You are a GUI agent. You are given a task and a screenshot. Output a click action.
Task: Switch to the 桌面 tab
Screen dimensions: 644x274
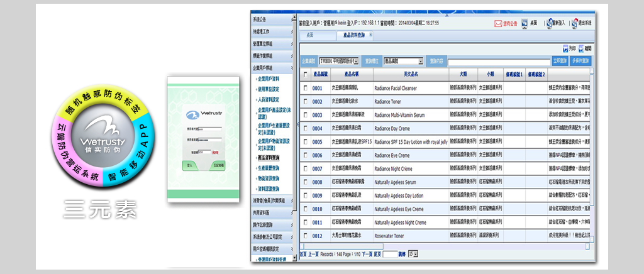click(x=310, y=35)
